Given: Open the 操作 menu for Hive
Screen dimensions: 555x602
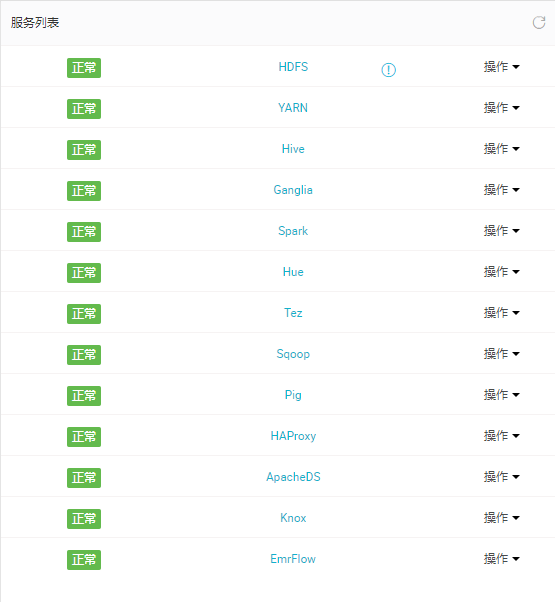Looking at the screenshot, I should [x=502, y=149].
